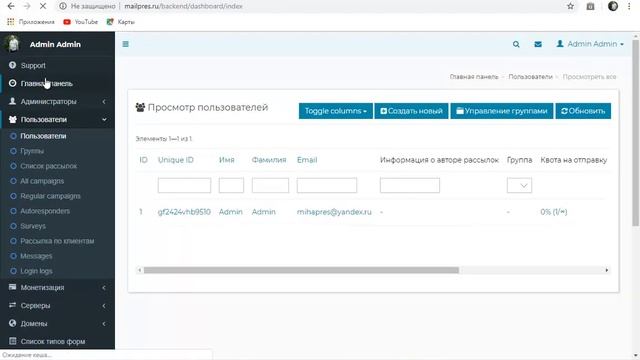Open the Карты bookmark
Image resolution: width=640 pixels, height=360 pixels.
pyautogui.click(x=121, y=22)
